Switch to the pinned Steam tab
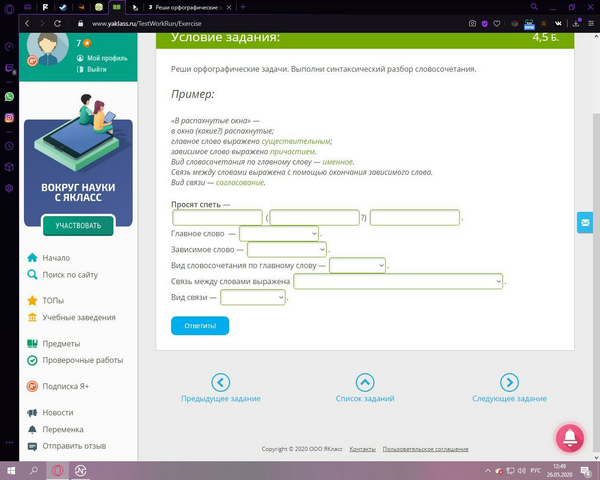The width and height of the screenshot is (600, 480). coord(63,7)
